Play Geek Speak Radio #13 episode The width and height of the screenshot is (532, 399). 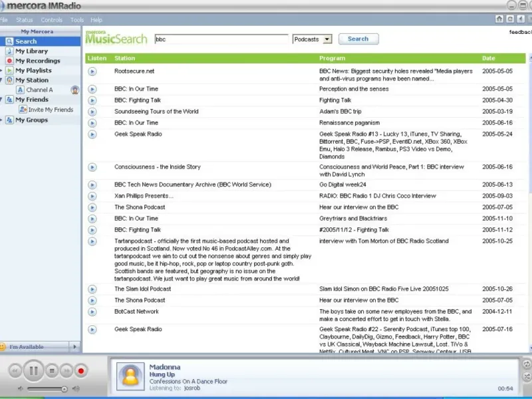click(92, 134)
